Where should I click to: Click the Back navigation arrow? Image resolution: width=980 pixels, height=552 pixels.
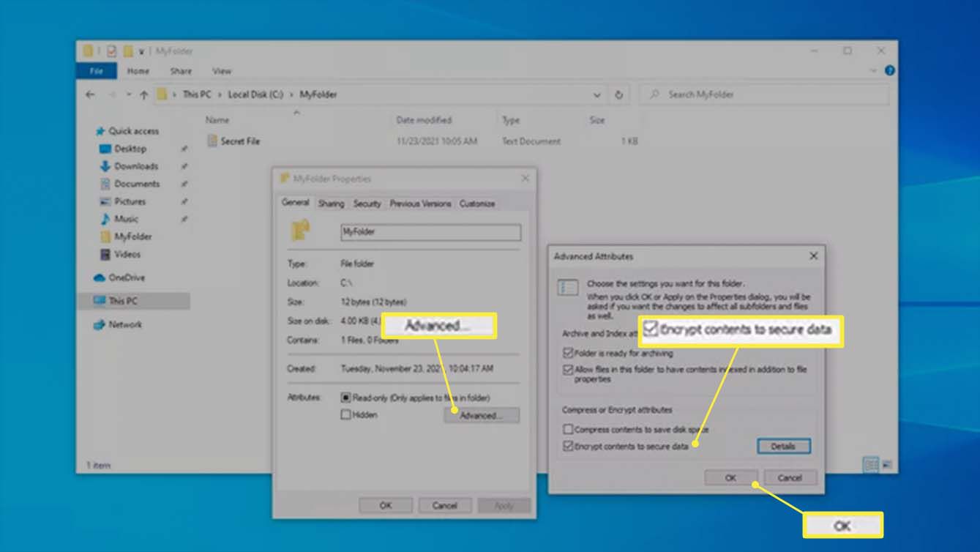(x=90, y=94)
